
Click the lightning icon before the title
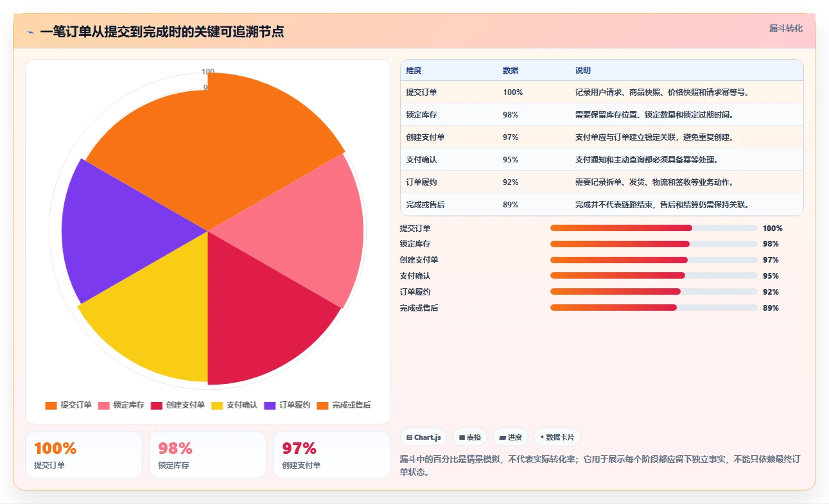click(x=31, y=32)
